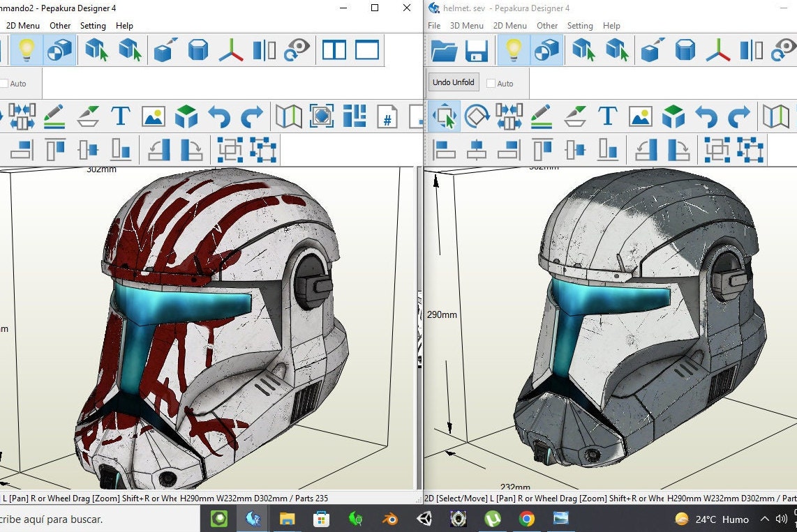797x532 pixels.
Task: Select the 3D axis icon in commando2
Action: 231,50
